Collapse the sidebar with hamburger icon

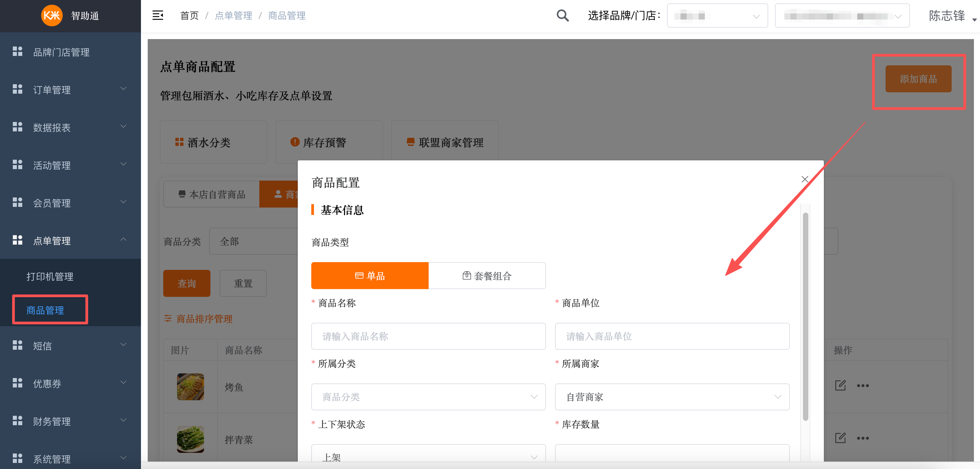click(x=158, y=15)
